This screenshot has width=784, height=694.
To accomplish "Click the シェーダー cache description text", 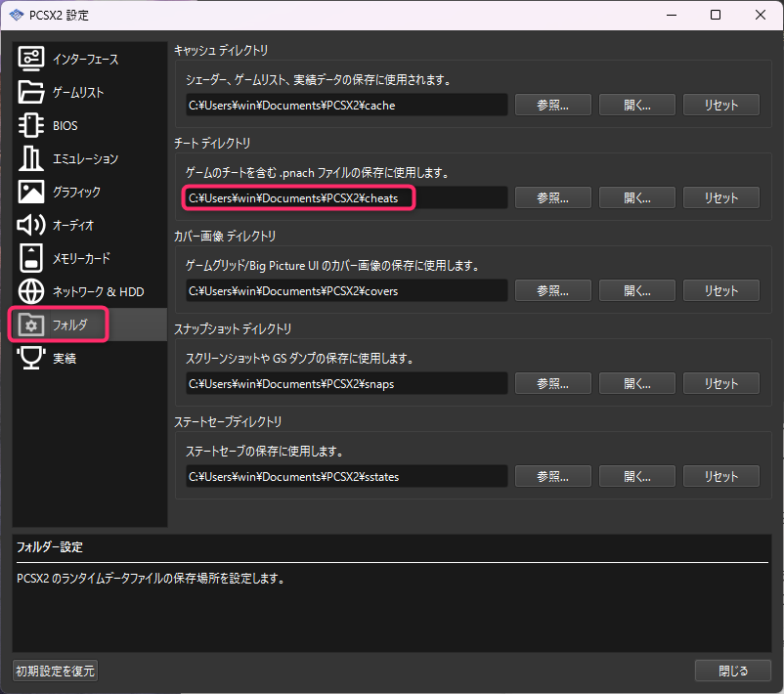I will point(319,79).
